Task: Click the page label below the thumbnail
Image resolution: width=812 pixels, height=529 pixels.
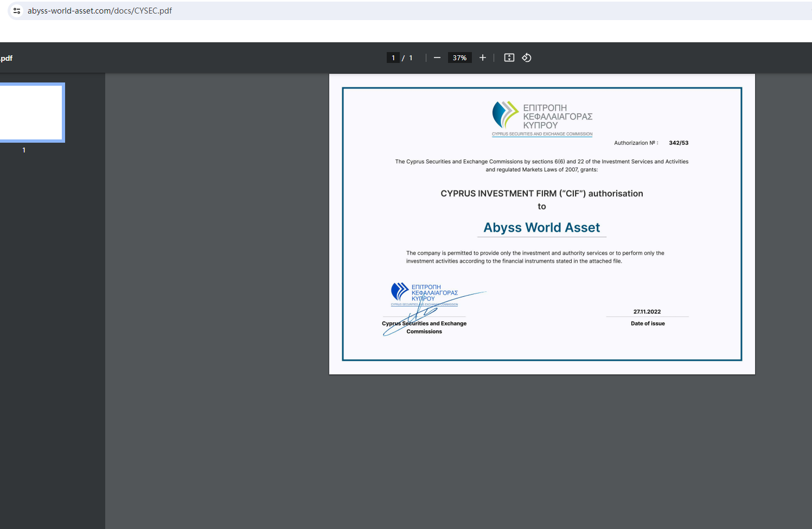Action: (24, 150)
